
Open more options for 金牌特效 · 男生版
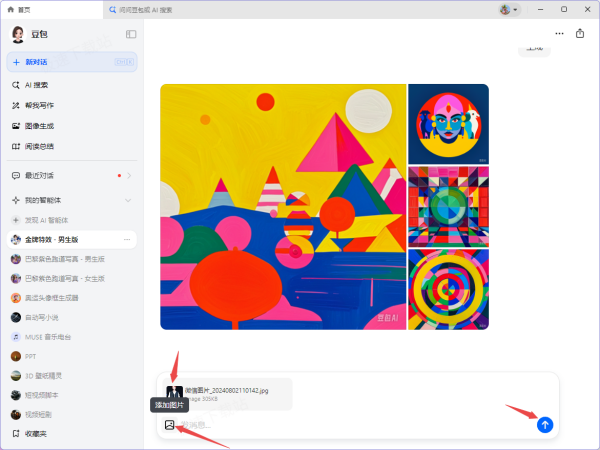[x=127, y=240]
